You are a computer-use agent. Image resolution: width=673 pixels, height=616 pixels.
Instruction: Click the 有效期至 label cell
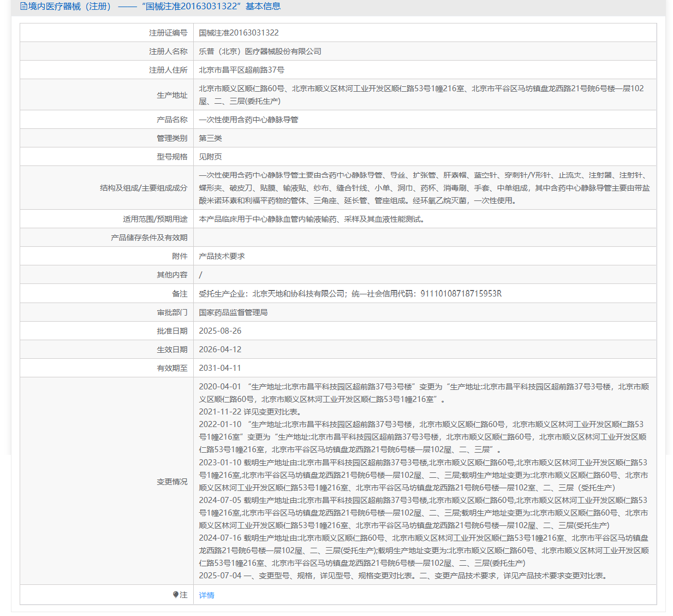[x=107, y=368]
